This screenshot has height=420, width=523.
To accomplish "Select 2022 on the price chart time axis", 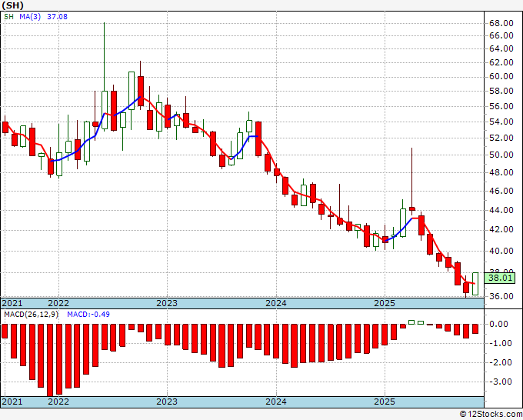I will pyautogui.click(x=58, y=303).
